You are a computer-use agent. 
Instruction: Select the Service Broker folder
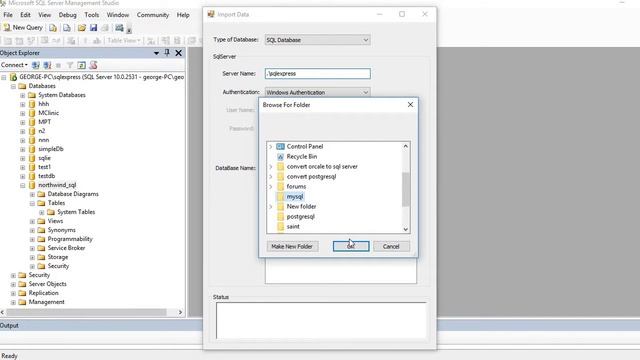[66, 248]
